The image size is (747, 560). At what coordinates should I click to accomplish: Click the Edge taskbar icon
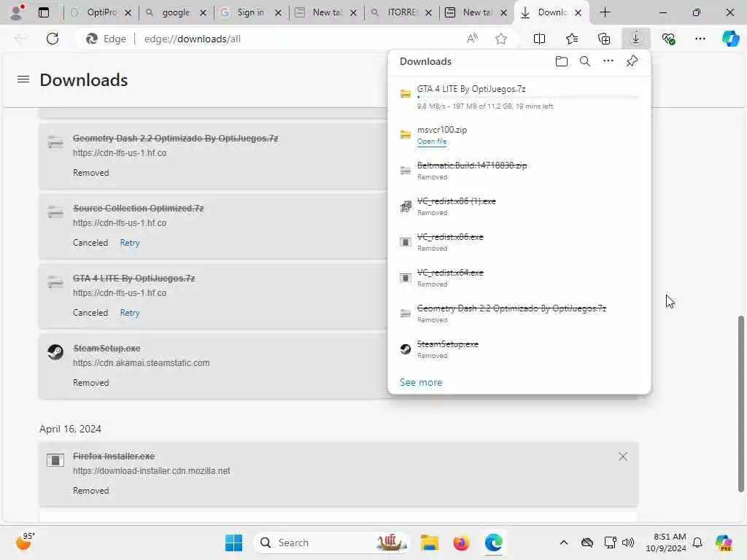[494, 542]
